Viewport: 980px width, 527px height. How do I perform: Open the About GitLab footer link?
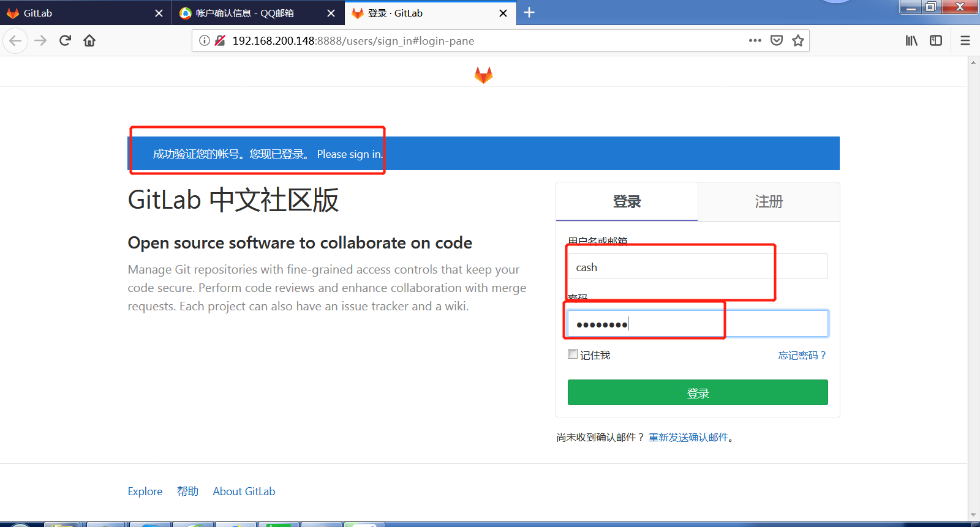(x=244, y=491)
